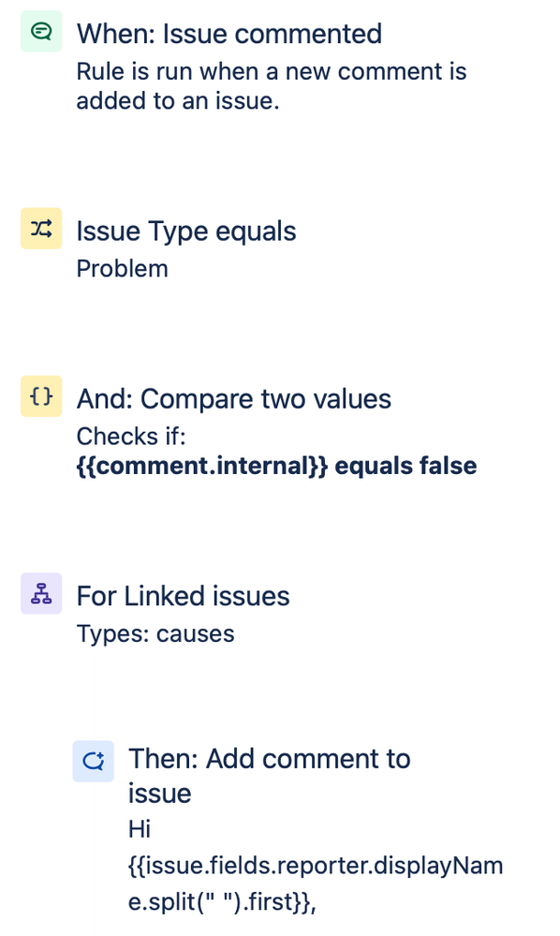Image resolution: width=560 pixels, height=936 pixels.
Task: Collapse the Compare two values condition
Action: click(x=232, y=398)
